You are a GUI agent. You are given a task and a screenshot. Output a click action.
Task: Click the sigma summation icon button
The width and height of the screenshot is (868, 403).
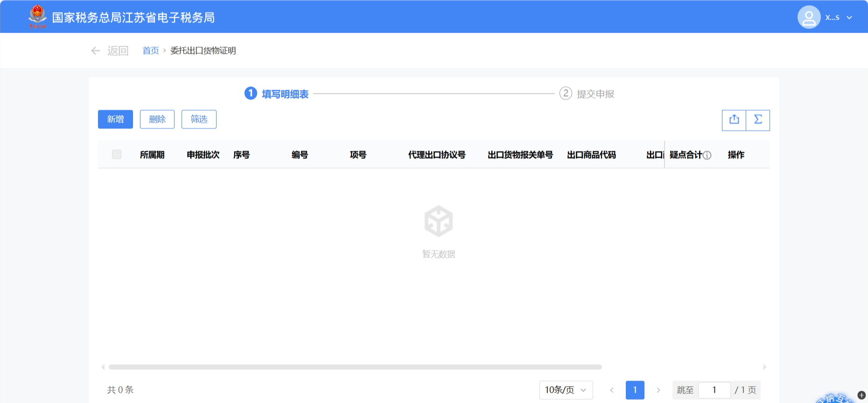tap(758, 120)
